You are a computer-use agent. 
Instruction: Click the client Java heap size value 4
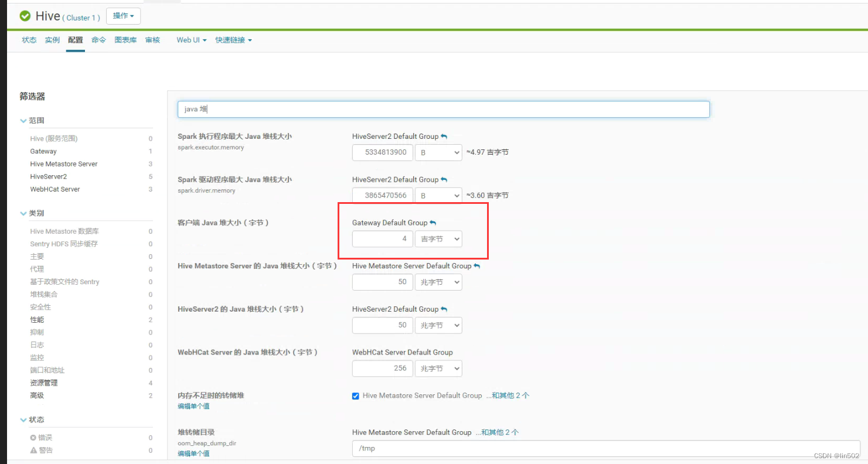coord(383,239)
